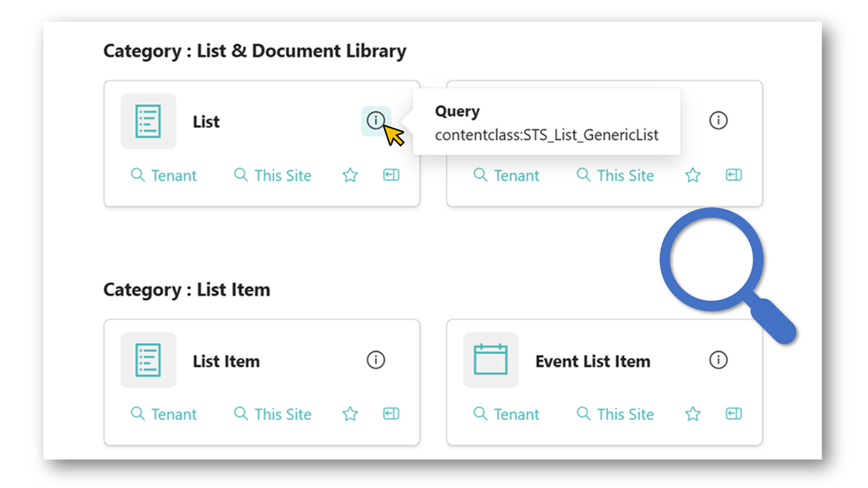Open info icon on the second List & Document Library card
The image size is (868, 488).
718,120
